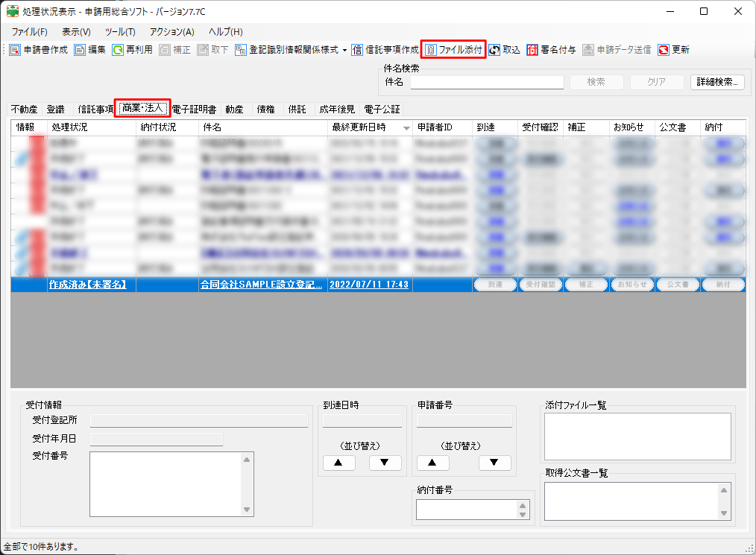Click the 取込 import icon
The height and width of the screenshot is (555, 756).
point(494,50)
